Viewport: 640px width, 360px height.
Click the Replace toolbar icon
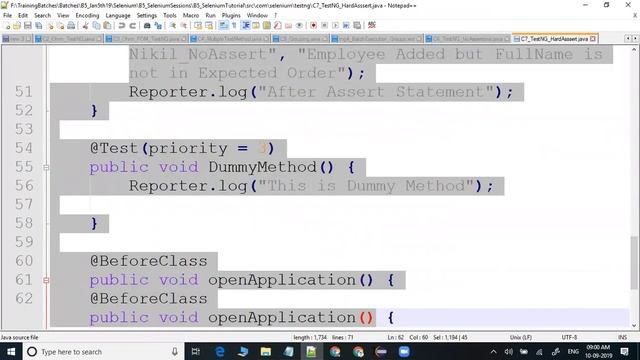158,25
